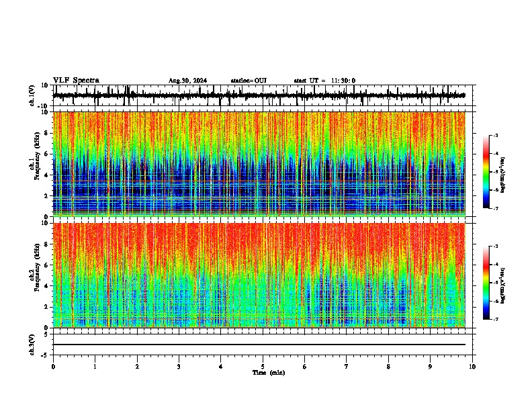532x411 pixels.
Task: Click the -7 value on ch.2 colorbar
Action: 495,319
